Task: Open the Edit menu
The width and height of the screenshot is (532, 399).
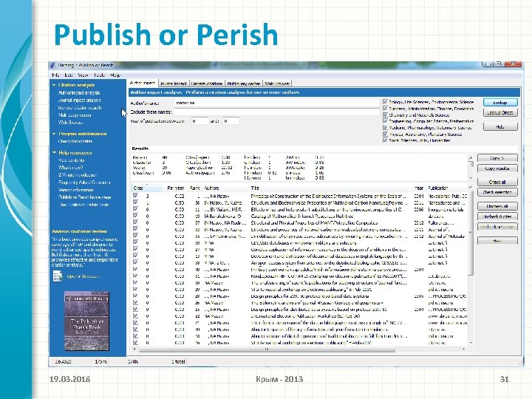Action: click(x=69, y=75)
